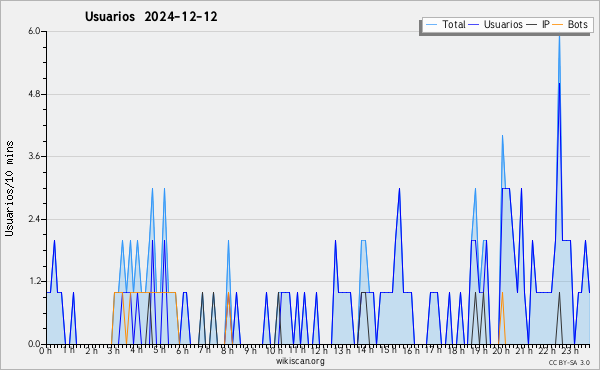Viewport: 600px width, 370px height.
Task: Click the '8 h' x-axis label
Action: coord(227,350)
